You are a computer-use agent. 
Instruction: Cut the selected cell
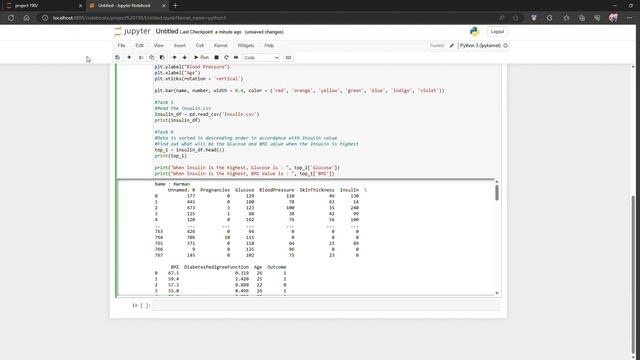pos(141,58)
